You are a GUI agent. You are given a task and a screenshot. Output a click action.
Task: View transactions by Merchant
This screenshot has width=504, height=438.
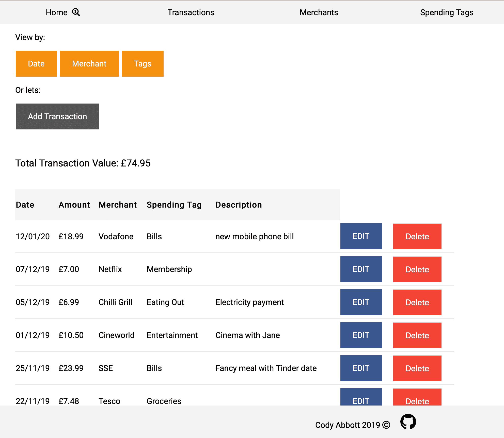(89, 64)
